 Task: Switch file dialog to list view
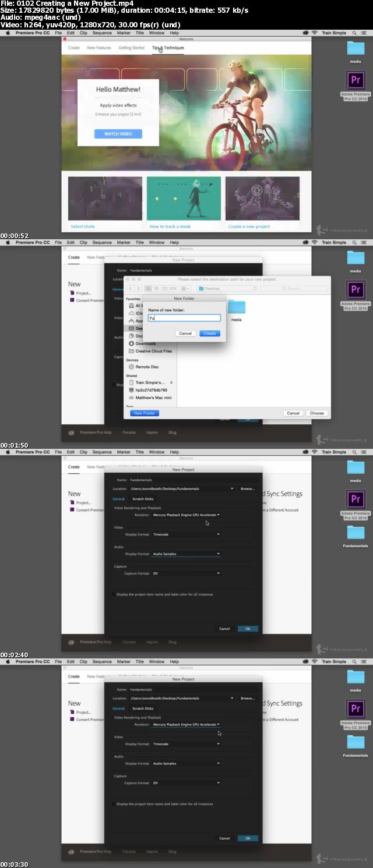[157, 288]
